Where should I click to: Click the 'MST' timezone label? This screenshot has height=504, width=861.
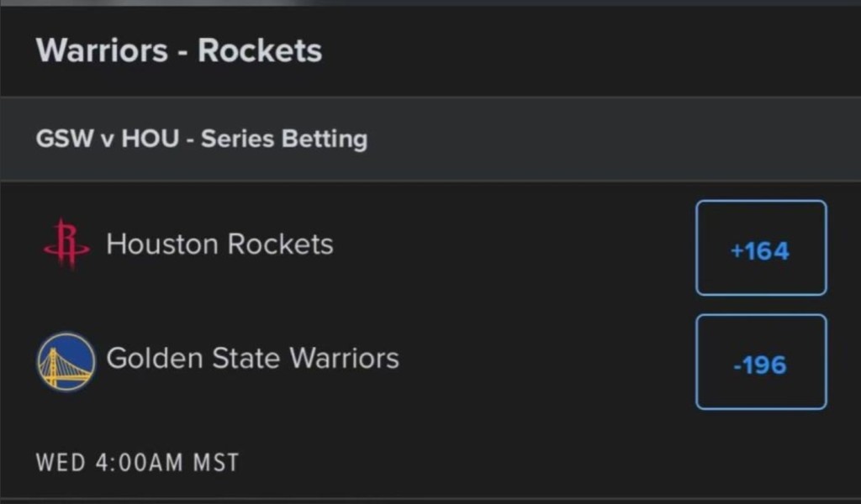[218, 462]
